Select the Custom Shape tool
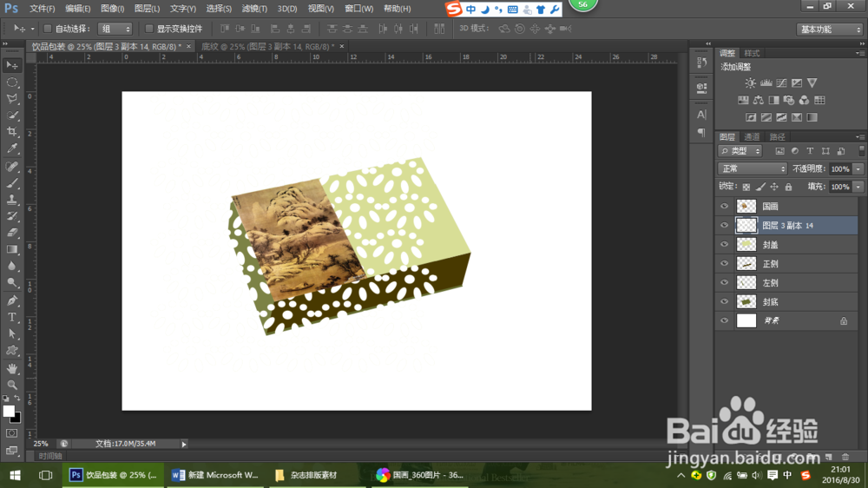Viewport: 868px width, 488px height. tap(11, 351)
